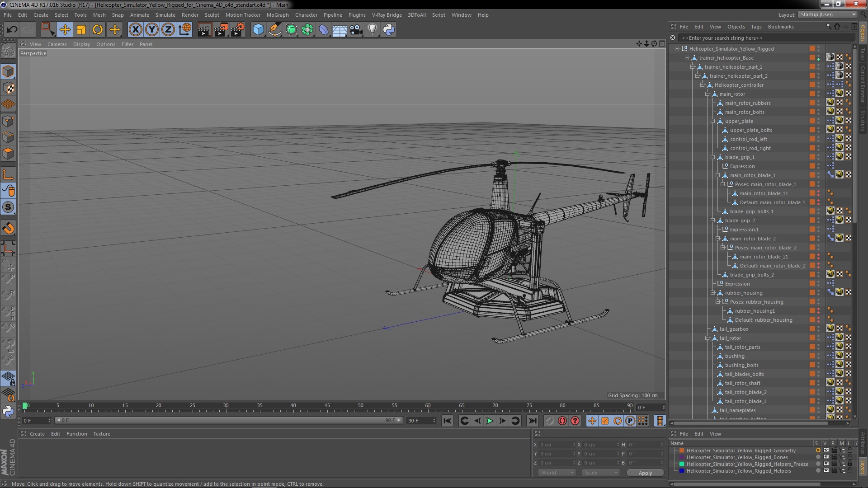Add a Cube primitive object
This screenshot has height=488, width=868.
point(258,30)
